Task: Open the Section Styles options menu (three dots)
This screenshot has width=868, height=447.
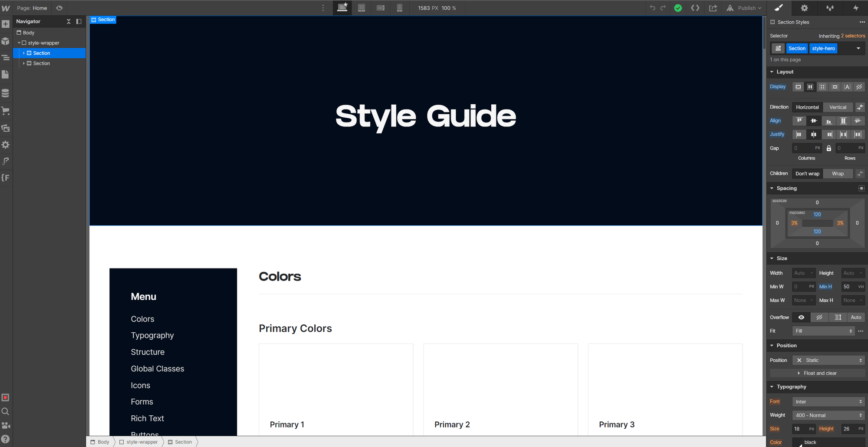Action: [x=861, y=22]
